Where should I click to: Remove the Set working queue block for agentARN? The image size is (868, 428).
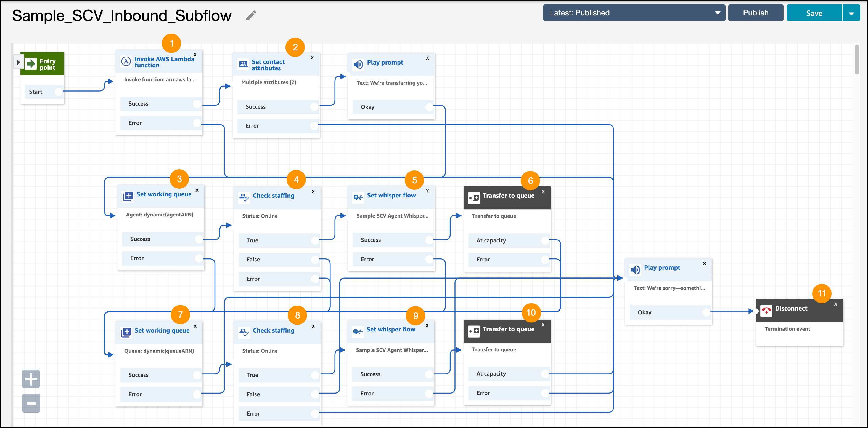197,190
